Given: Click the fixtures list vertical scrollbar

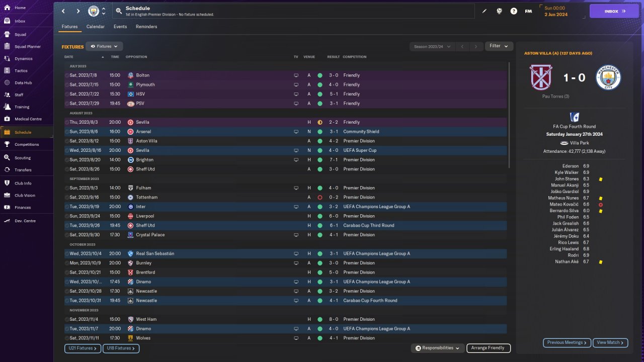Looking at the screenshot, I should (x=510, y=116).
